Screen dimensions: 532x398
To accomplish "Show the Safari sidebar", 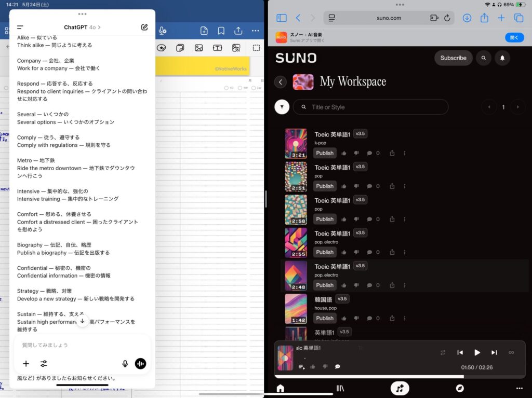I will tap(282, 18).
